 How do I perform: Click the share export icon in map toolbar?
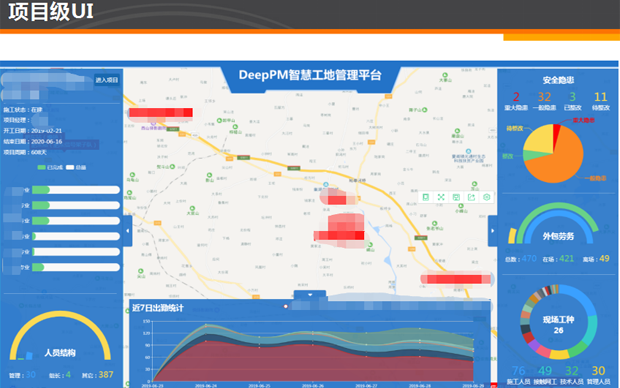471,197
